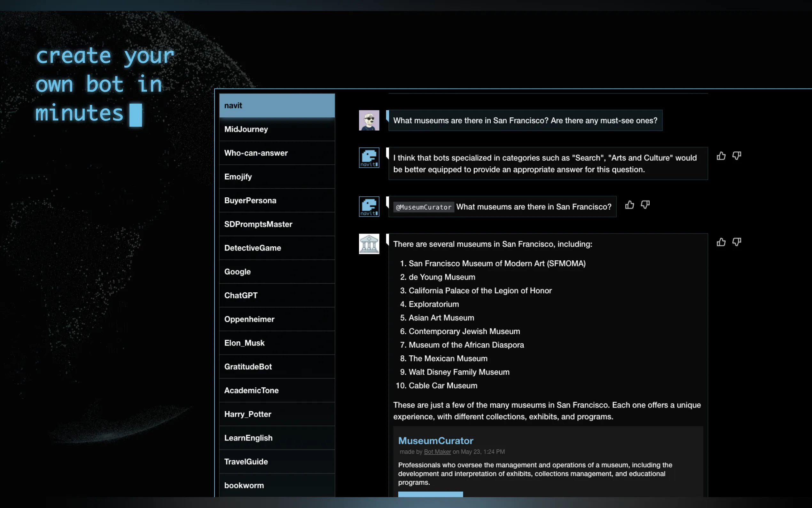Viewport: 812px width, 508px height.
Task: Click the MuseumCurator building avatar icon
Action: (x=369, y=244)
